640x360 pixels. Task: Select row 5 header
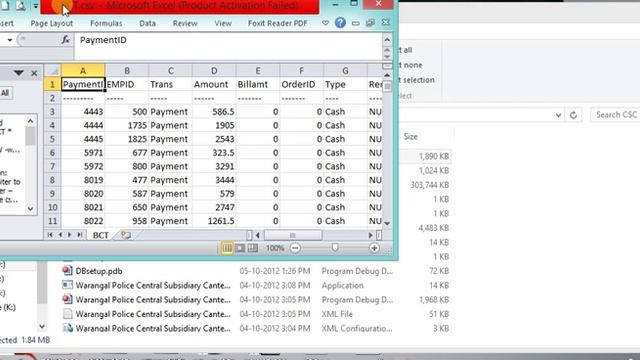52,139
